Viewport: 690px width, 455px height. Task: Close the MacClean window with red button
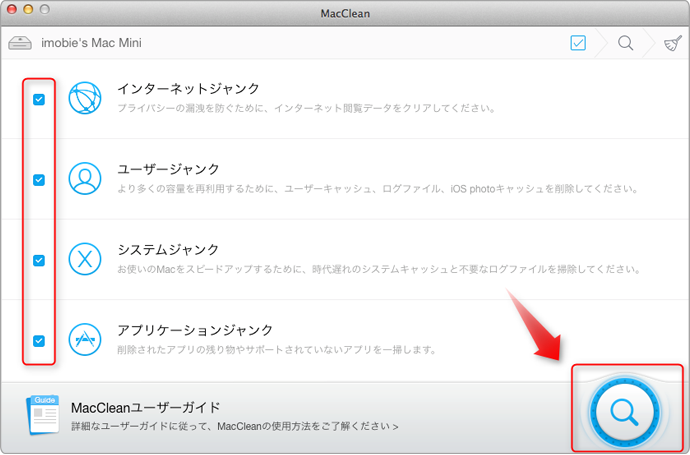pyautogui.click(x=12, y=9)
